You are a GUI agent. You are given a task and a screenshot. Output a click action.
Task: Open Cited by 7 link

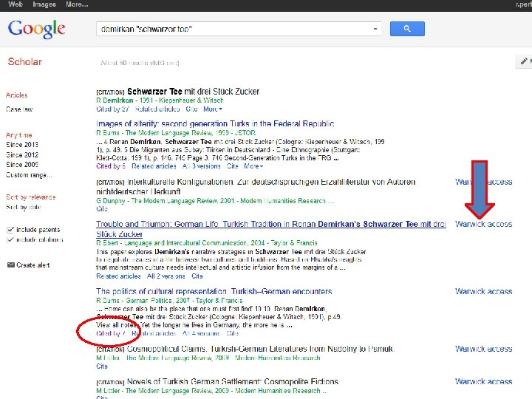pyautogui.click(x=111, y=333)
